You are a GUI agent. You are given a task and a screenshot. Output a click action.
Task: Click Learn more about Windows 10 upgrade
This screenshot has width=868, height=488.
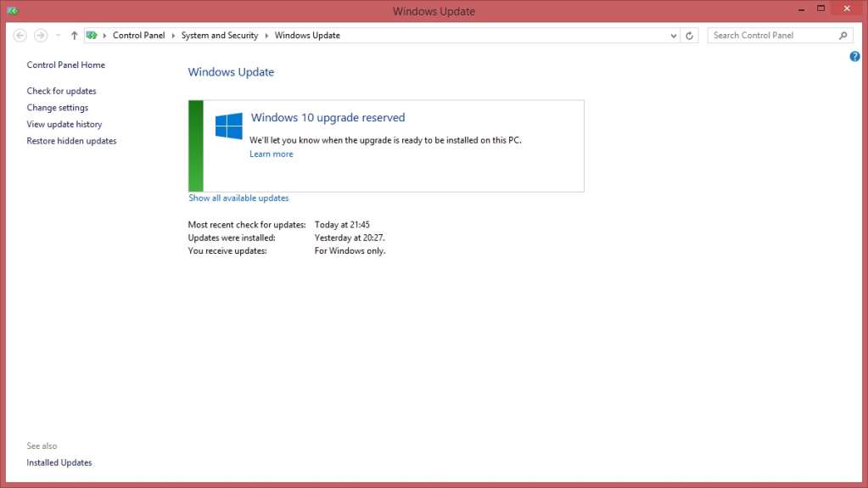(271, 154)
